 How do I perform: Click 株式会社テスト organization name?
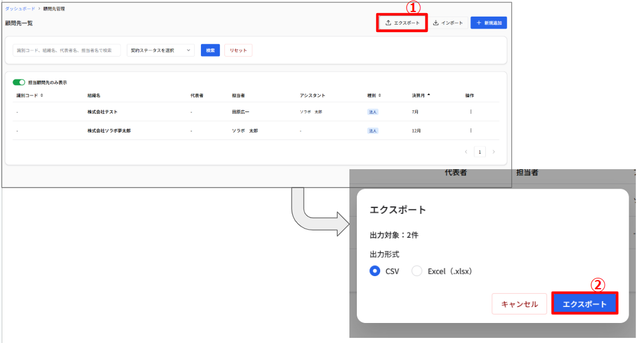pos(102,112)
